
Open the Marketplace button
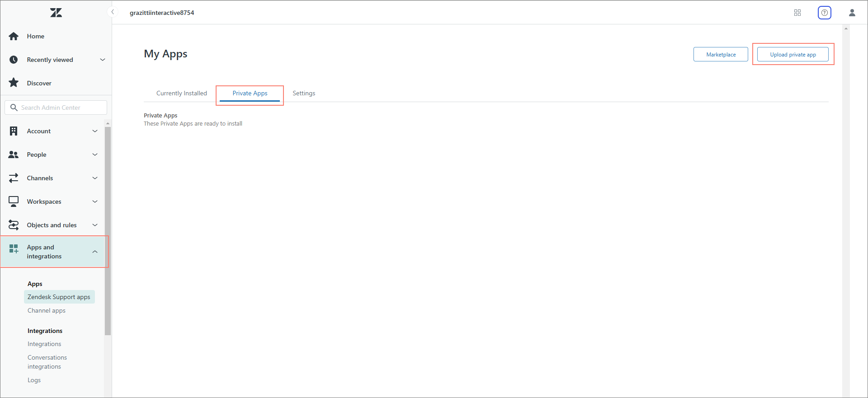(721, 55)
